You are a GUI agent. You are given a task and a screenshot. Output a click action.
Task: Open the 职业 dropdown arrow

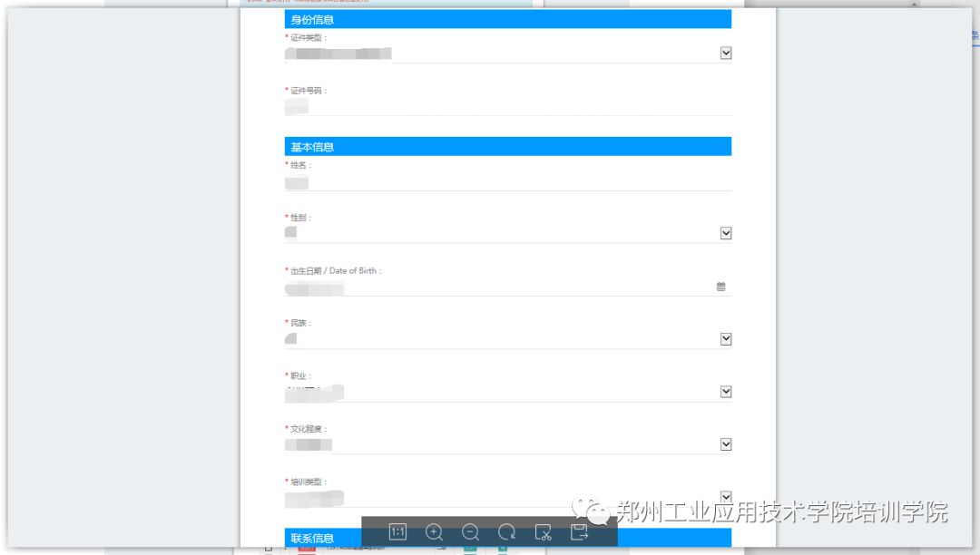726,392
